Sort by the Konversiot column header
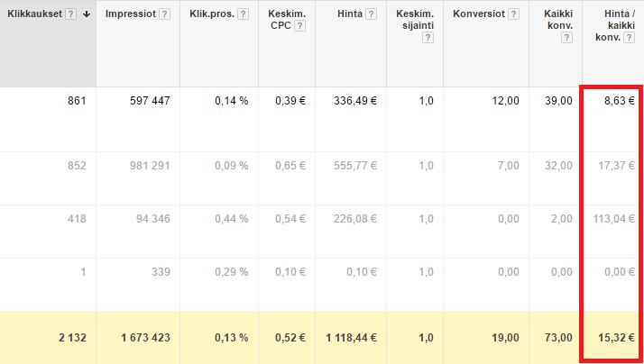644x364 pixels. point(479,14)
